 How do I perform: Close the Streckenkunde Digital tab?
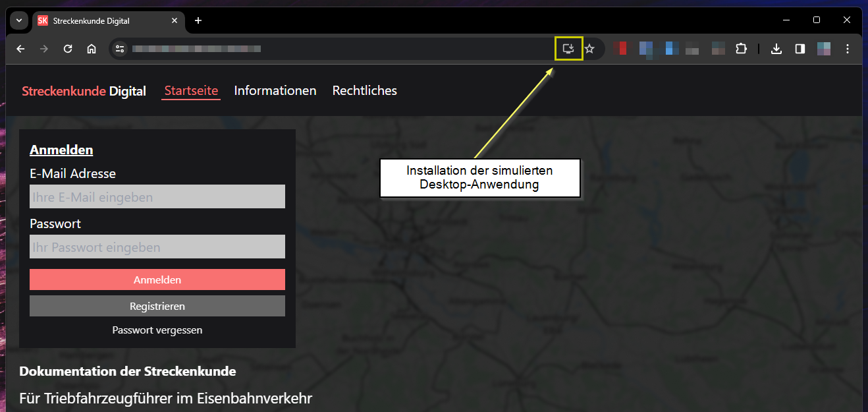click(175, 20)
